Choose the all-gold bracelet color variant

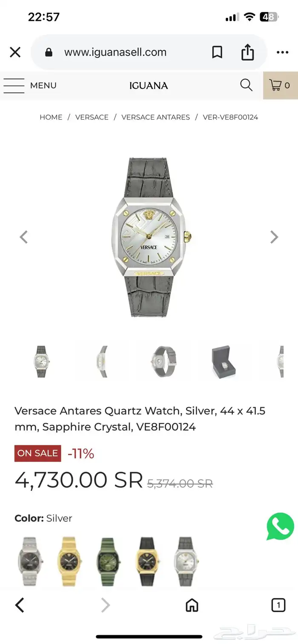tap(70, 561)
